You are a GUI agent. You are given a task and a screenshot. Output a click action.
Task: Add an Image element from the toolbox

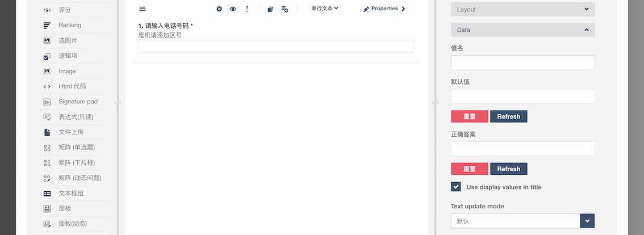coord(75,71)
